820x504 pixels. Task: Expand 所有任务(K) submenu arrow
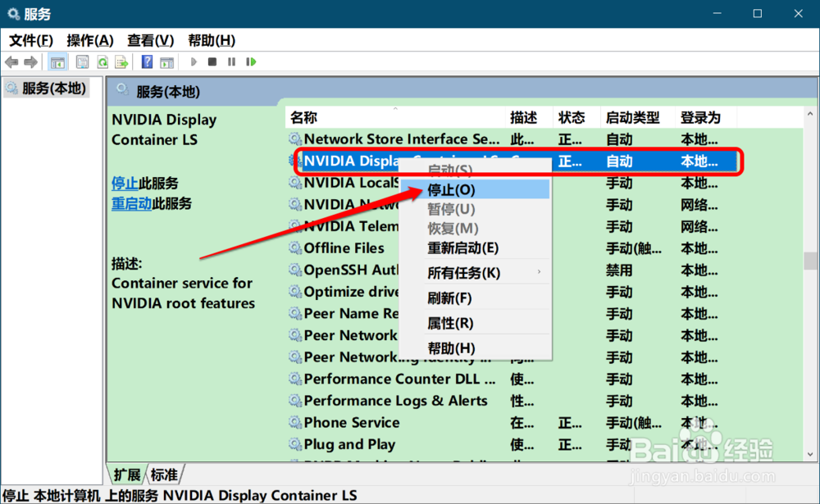tap(539, 272)
